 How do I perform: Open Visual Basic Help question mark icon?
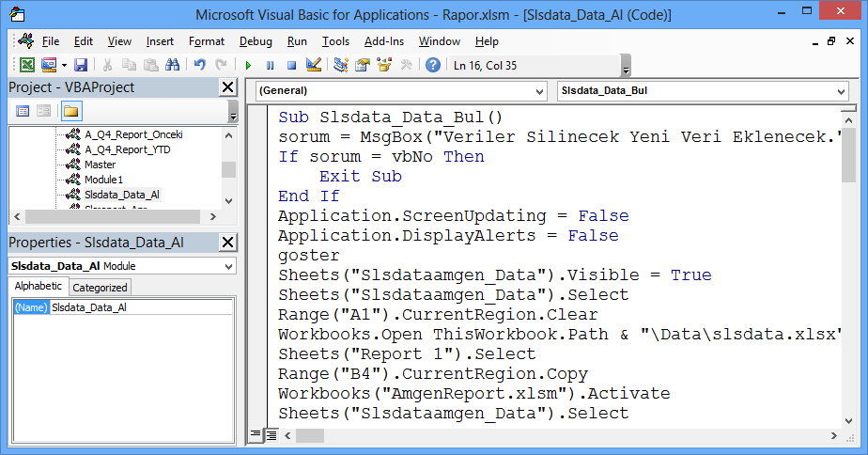433,65
